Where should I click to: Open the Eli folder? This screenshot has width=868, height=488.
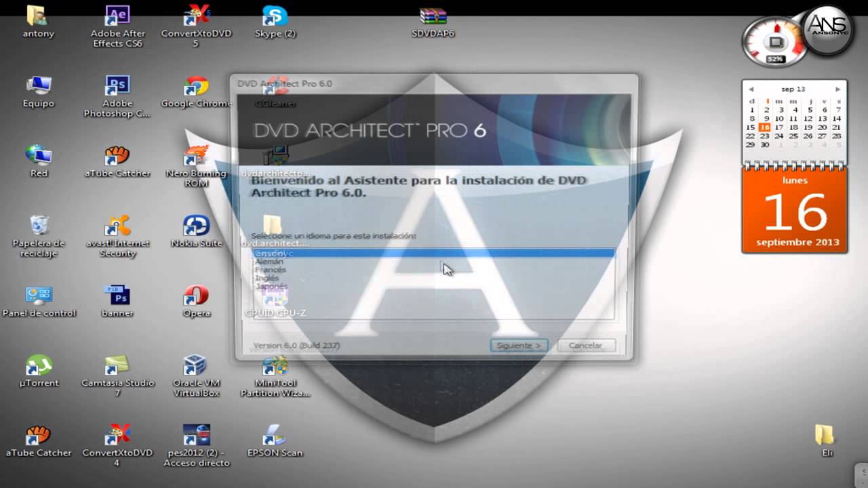(x=825, y=441)
